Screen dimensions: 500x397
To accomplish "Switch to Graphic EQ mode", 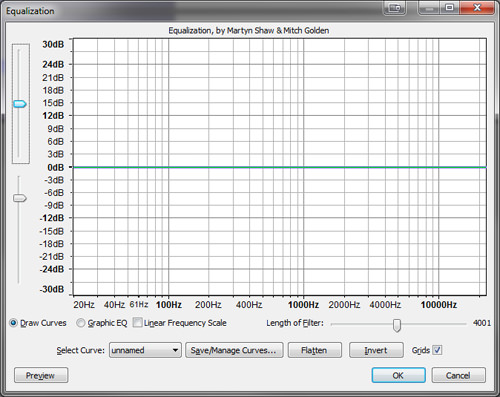I will [81, 323].
